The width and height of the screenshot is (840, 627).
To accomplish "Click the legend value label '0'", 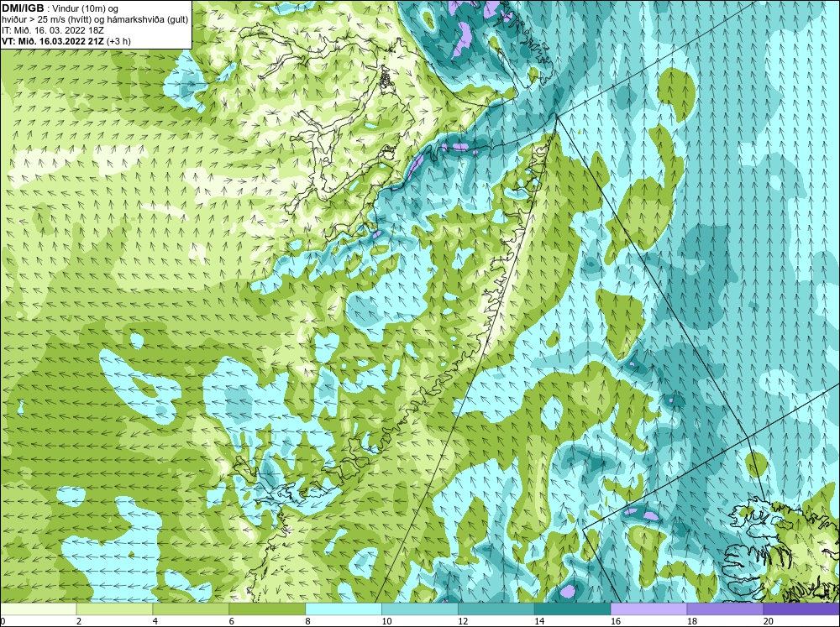I will click(3, 621).
